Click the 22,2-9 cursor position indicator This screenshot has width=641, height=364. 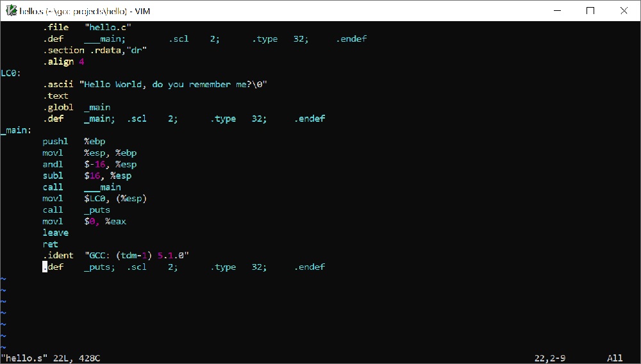pyautogui.click(x=550, y=358)
